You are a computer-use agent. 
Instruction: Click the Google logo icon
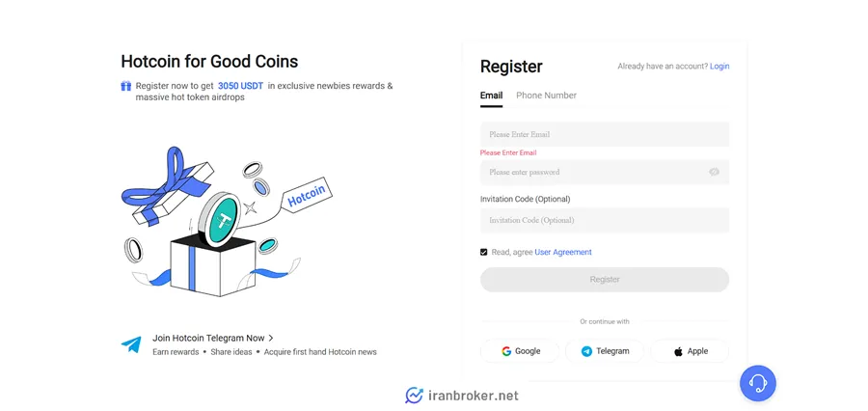(x=506, y=351)
